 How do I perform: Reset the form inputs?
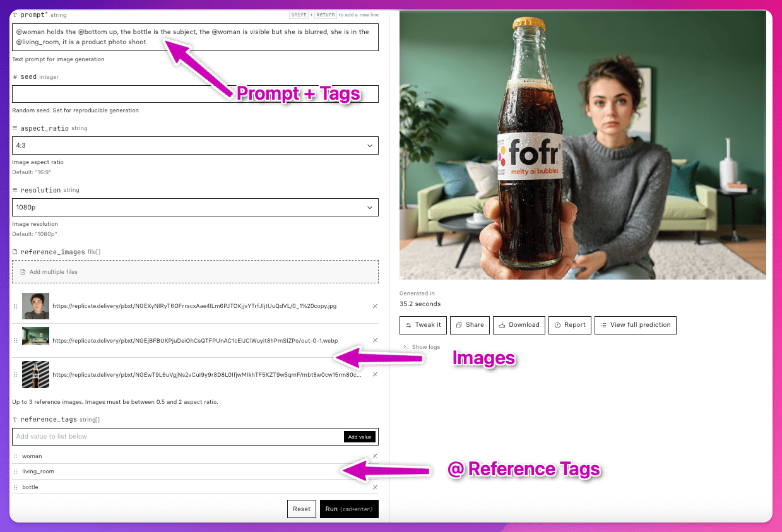click(302, 509)
